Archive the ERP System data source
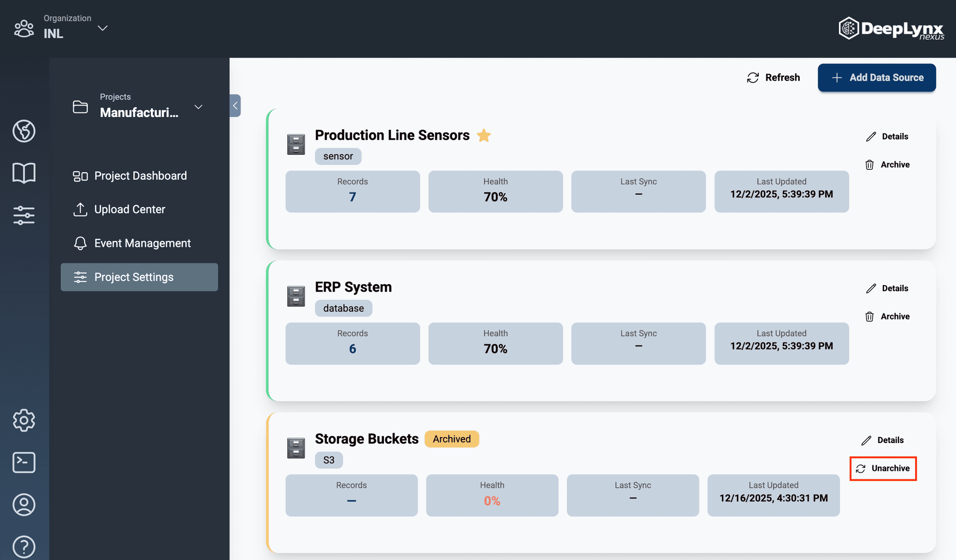 coord(887,317)
